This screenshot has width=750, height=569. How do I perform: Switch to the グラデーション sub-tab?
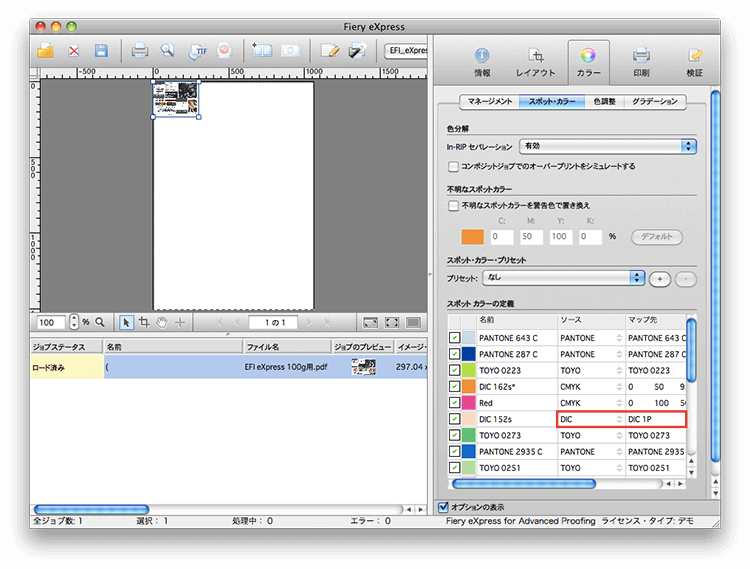pos(655,102)
